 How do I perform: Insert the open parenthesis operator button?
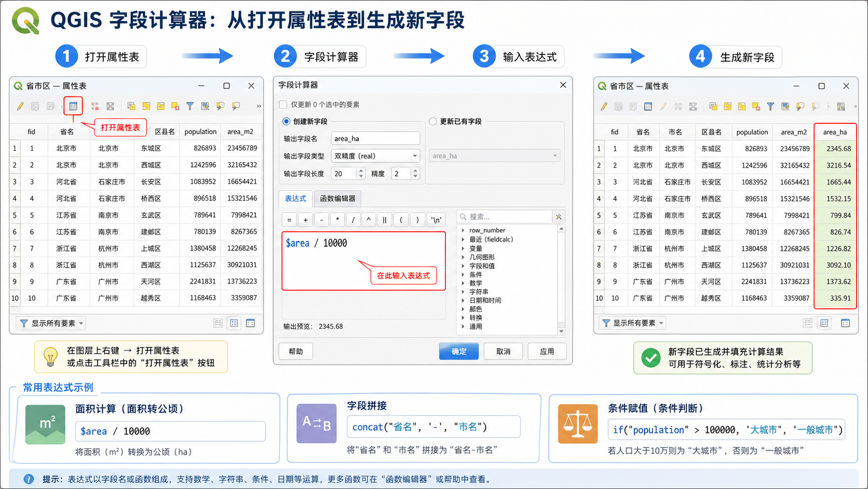401,220
